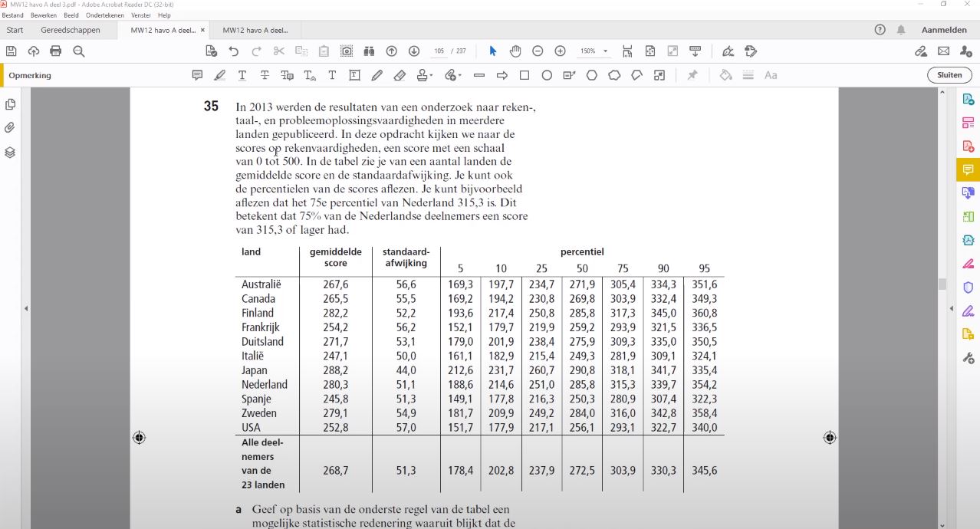Choose the polygon shape tool
The image size is (980, 529).
pos(592,75)
